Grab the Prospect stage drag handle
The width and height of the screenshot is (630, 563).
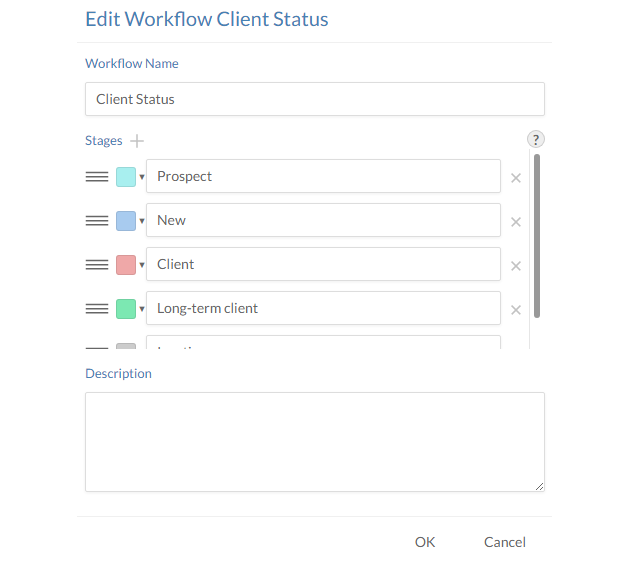pos(97,177)
